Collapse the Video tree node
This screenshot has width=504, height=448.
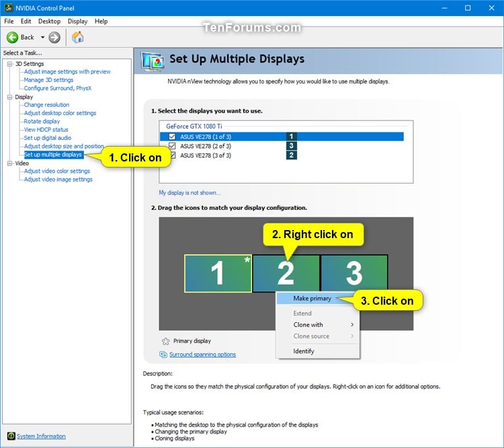(x=9, y=163)
